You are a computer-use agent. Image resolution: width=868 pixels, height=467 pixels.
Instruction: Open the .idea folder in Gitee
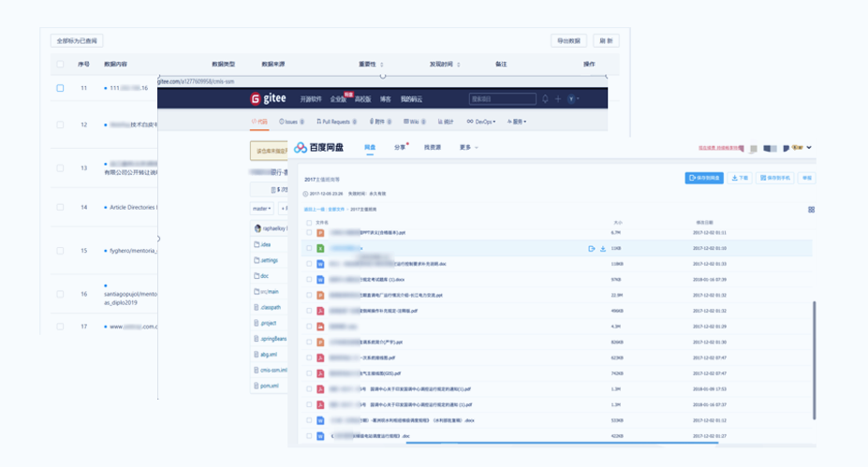coord(262,244)
